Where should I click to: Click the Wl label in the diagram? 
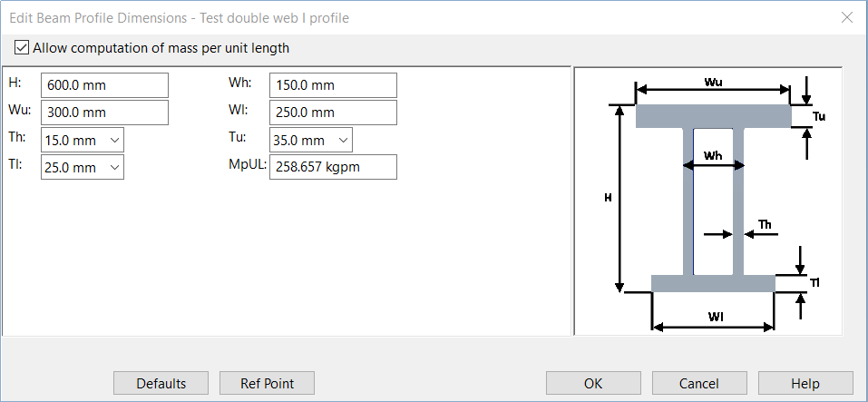(713, 315)
